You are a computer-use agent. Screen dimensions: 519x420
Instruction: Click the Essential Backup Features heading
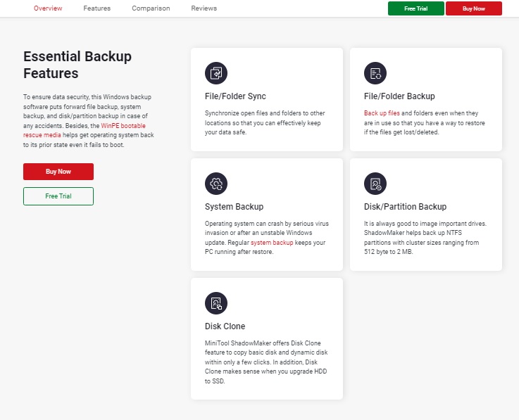[77, 65]
